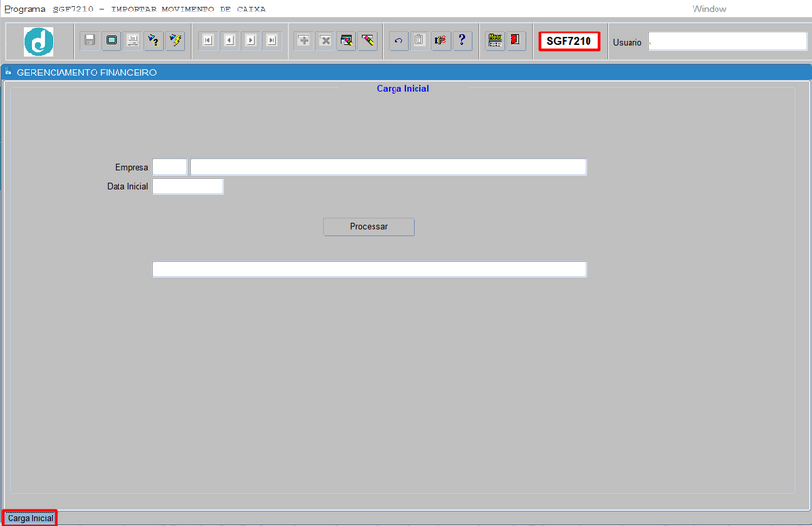Image resolution: width=812 pixels, height=526 pixels.
Task: Click the insert record (plus) icon
Action: tap(304, 40)
